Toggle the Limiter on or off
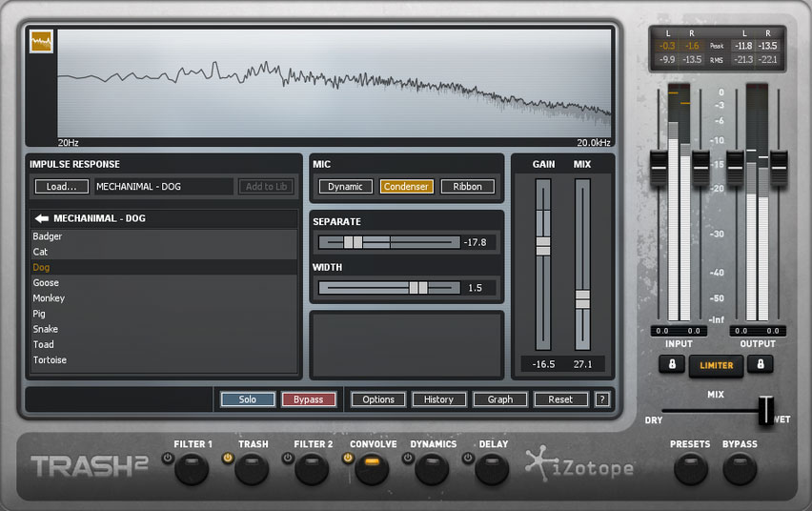 (x=716, y=365)
